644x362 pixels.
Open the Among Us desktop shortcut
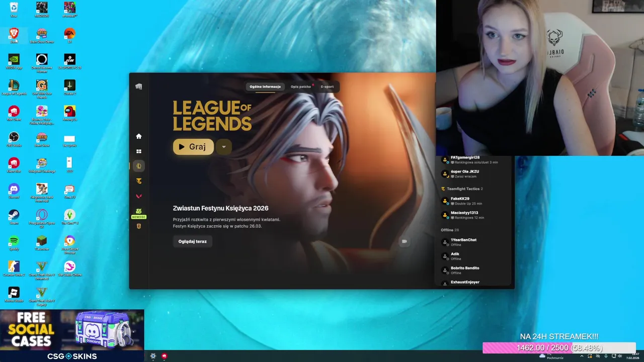[69, 114]
